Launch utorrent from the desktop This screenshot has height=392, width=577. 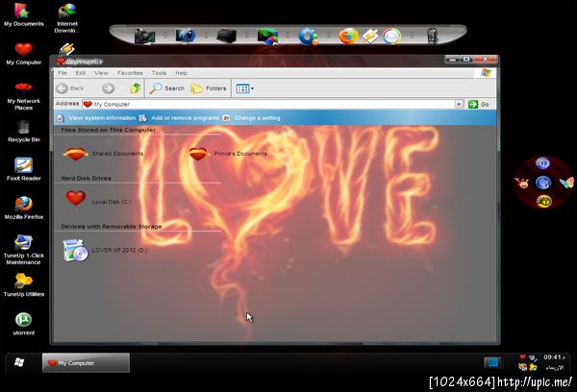(23, 324)
